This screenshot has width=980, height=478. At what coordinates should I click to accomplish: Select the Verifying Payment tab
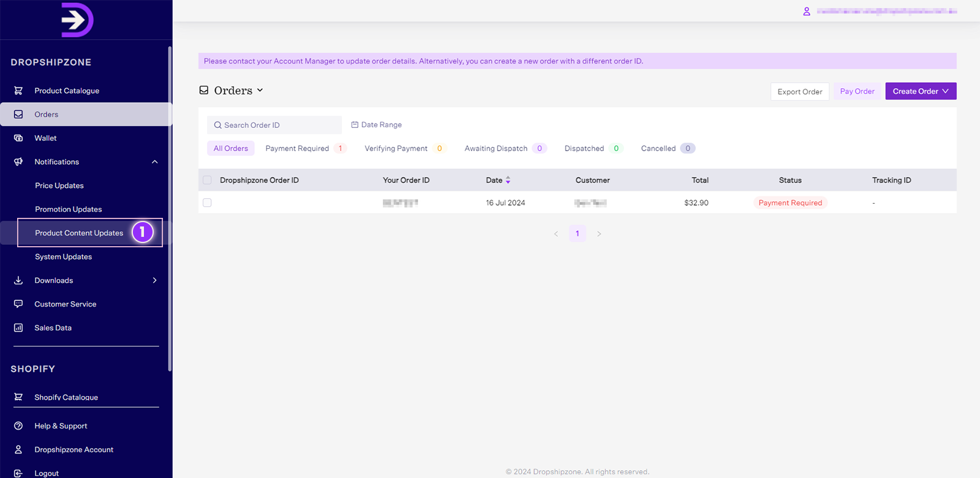404,148
